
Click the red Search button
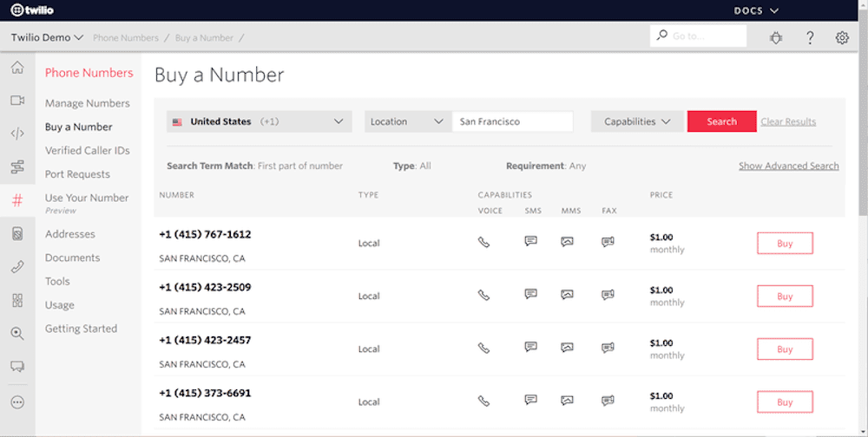(722, 121)
